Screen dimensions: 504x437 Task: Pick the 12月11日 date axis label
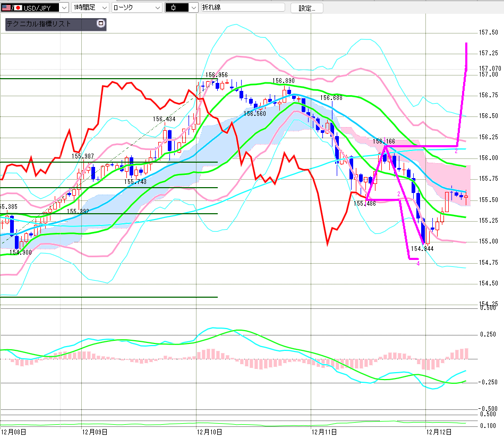point(323,431)
